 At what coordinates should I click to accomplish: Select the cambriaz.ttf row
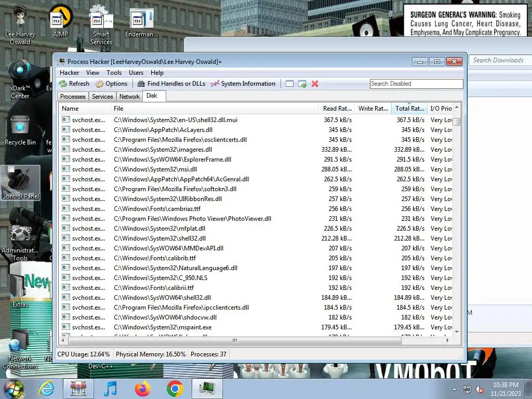(x=257, y=208)
